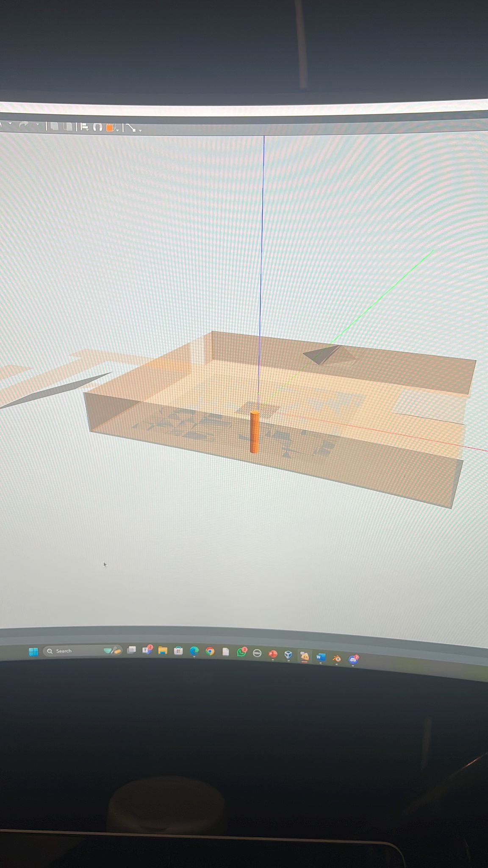Image resolution: width=488 pixels, height=868 pixels.
Task: Expand dropdown beside orange box icon
Action: click(117, 130)
